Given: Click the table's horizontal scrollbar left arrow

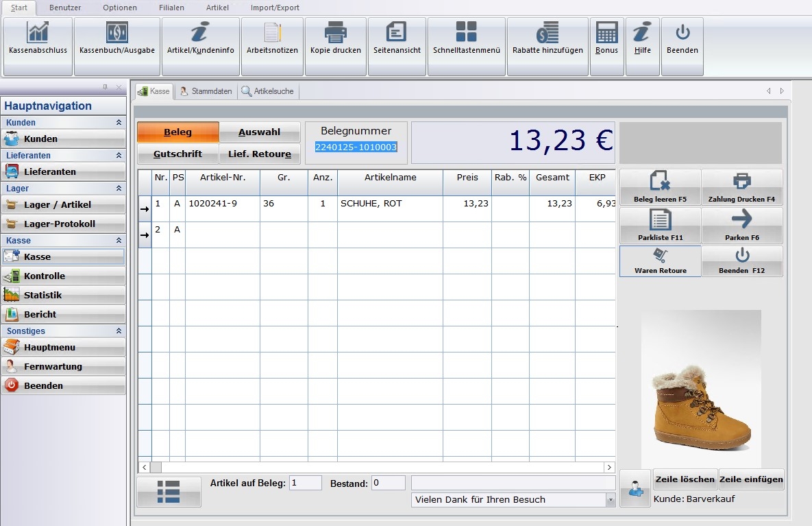Looking at the screenshot, I should [x=145, y=468].
